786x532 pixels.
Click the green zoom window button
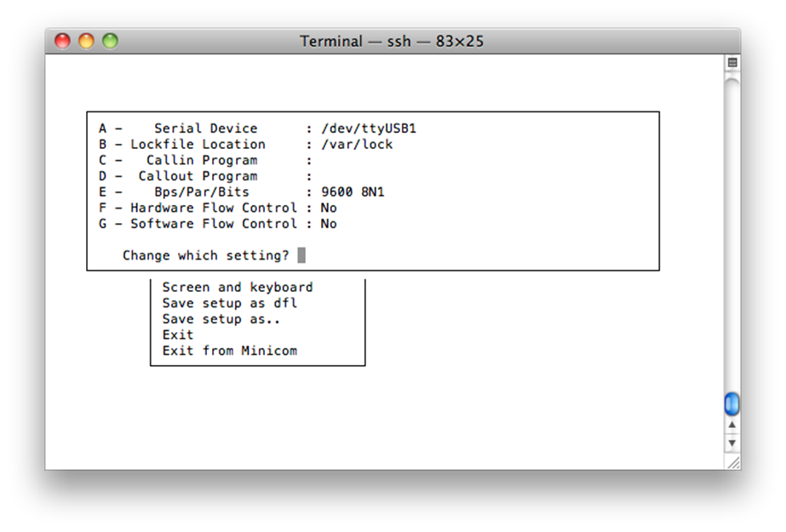coord(111,41)
